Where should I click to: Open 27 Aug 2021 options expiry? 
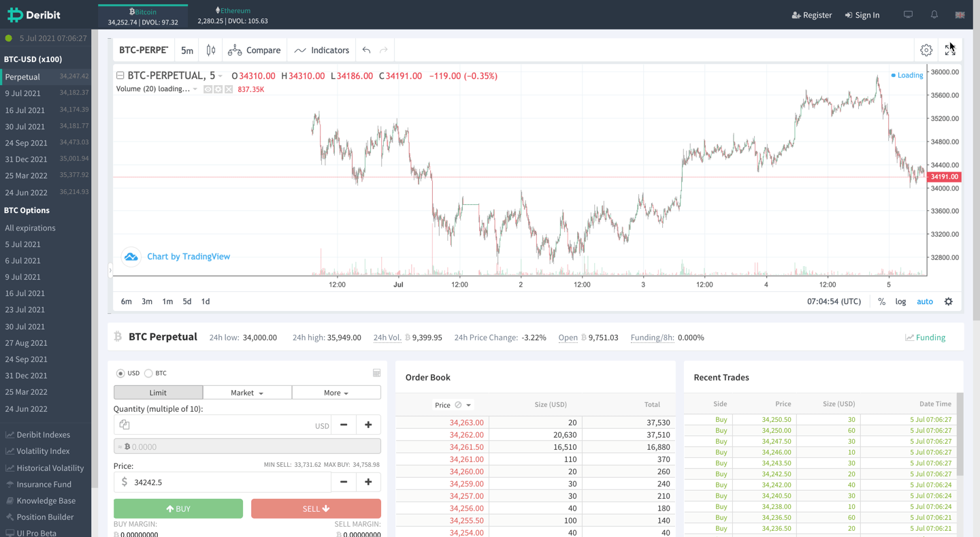click(26, 343)
